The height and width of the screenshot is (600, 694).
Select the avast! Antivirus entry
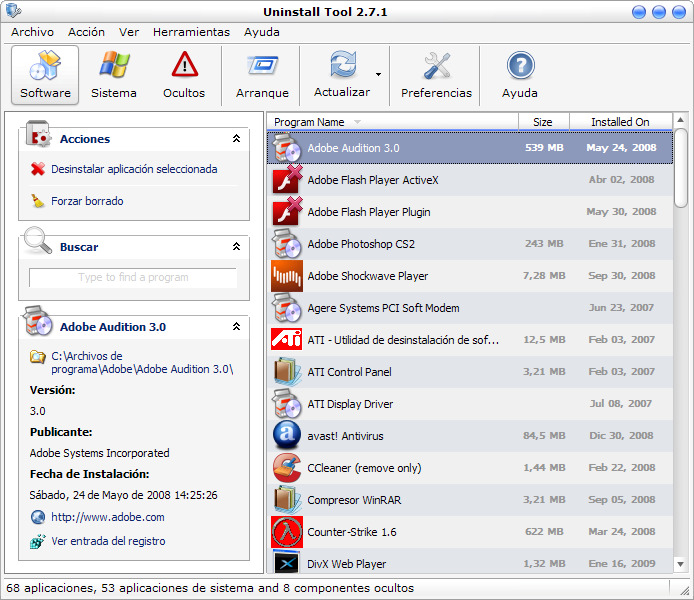point(345,436)
